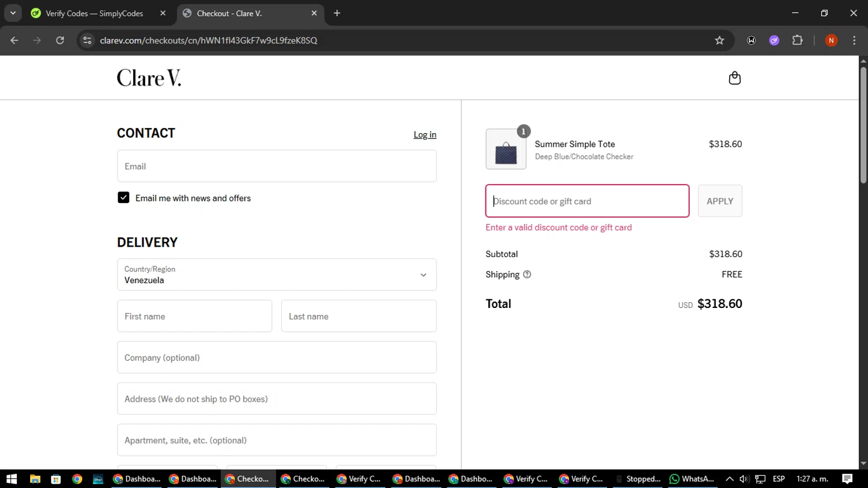The height and width of the screenshot is (488, 868).
Task: Open the shopping bag cart icon
Action: [x=734, y=78]
